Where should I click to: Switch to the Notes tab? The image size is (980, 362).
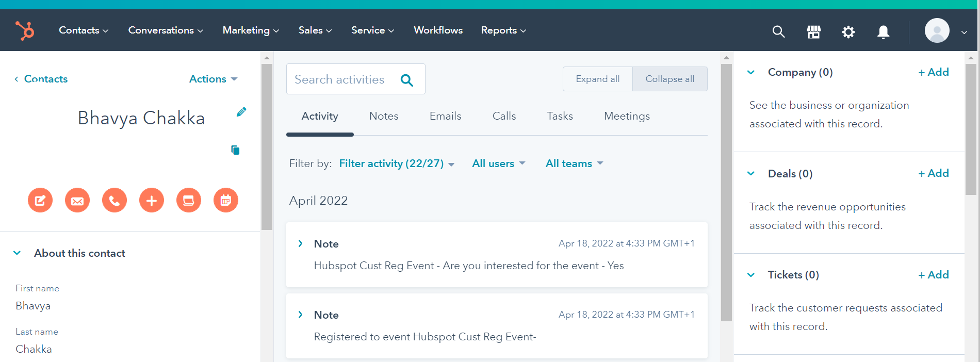coord(384,116)
